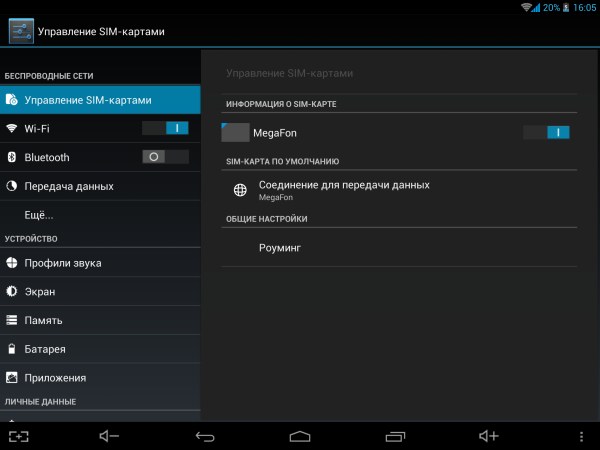Click the SIM management icon in sidebar

(x=11, y=99)
